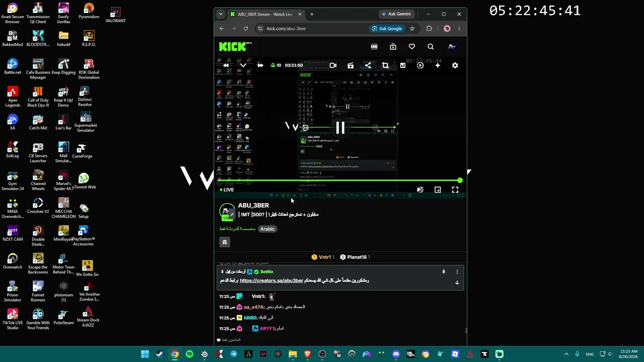Image resolution: width=644 pixels, height=362 pixels.
Task: Open a new Chrome tab
Action: pyautogui.click(x=312, y=14)
